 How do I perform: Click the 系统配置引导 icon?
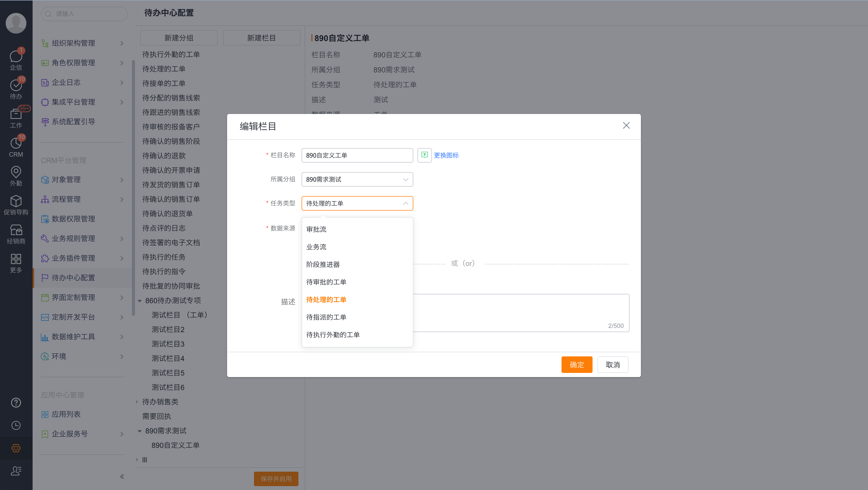point(45,121)
